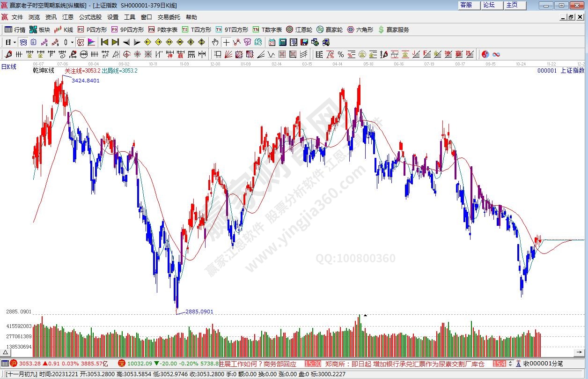Open the 六角形 hexagon tool
The height and width of the screenshot is (379, 588).
360,30
